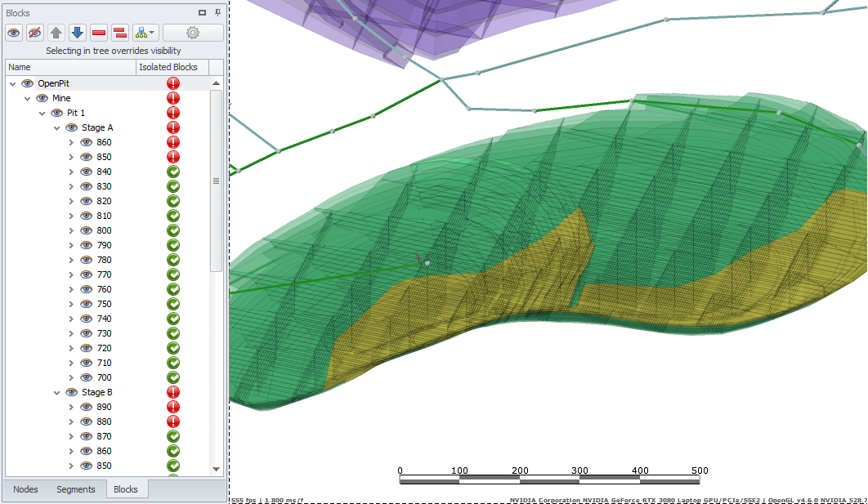Expand the bench 800 tree node

pos(71,230)
